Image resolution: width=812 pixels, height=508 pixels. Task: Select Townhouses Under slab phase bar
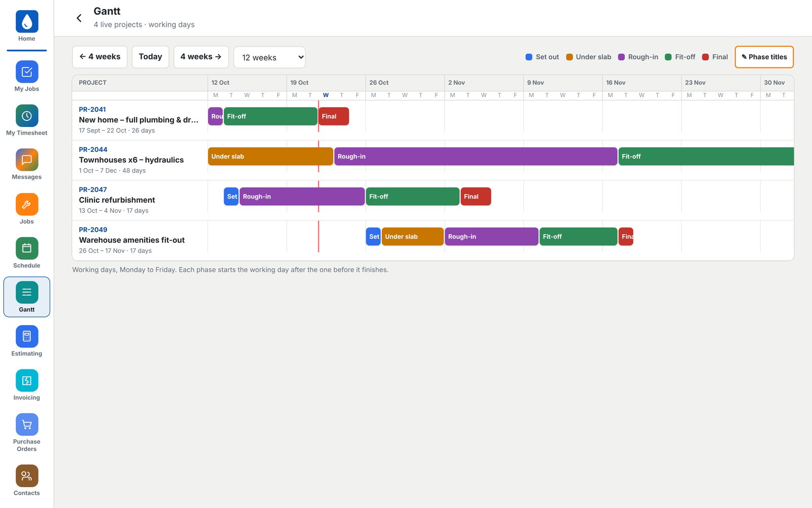(270, 156)
